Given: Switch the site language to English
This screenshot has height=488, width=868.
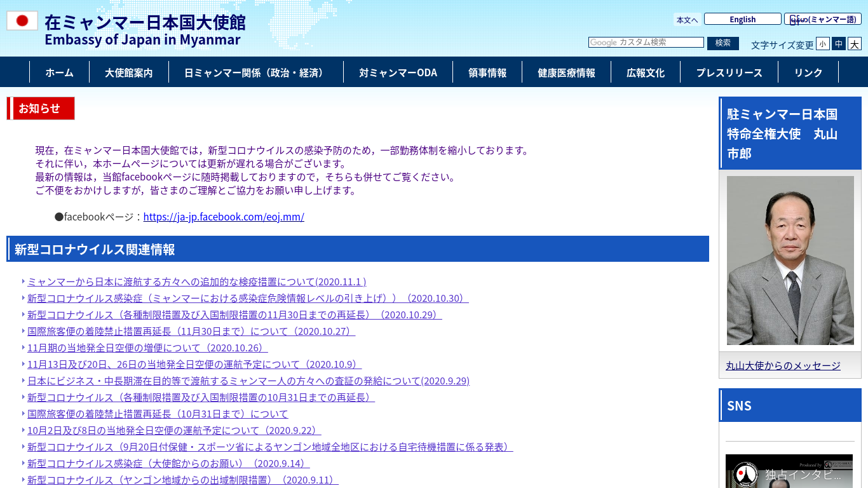Looking at the screenshot, I should pyautogui.click(x=742, y=19).
